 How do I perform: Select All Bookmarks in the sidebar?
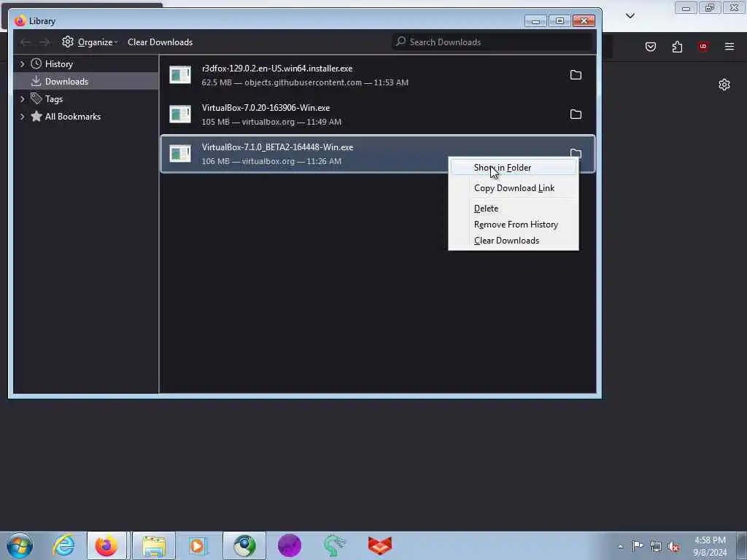[x=72, y=117]
